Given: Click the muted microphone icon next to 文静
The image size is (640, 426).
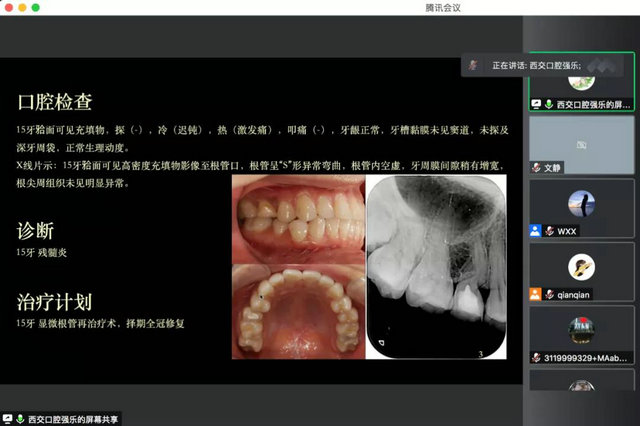Looking at the screenshot, I should [536, 168].
